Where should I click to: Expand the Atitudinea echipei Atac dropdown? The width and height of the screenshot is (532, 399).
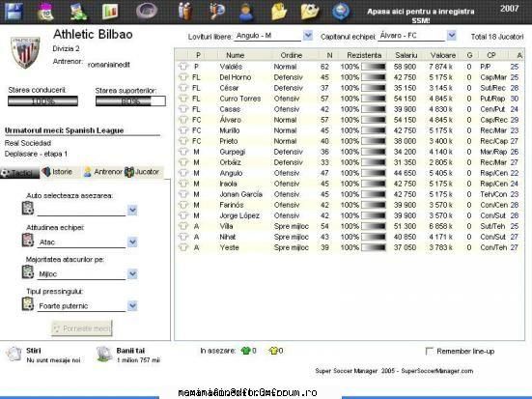tap(132, 242)
